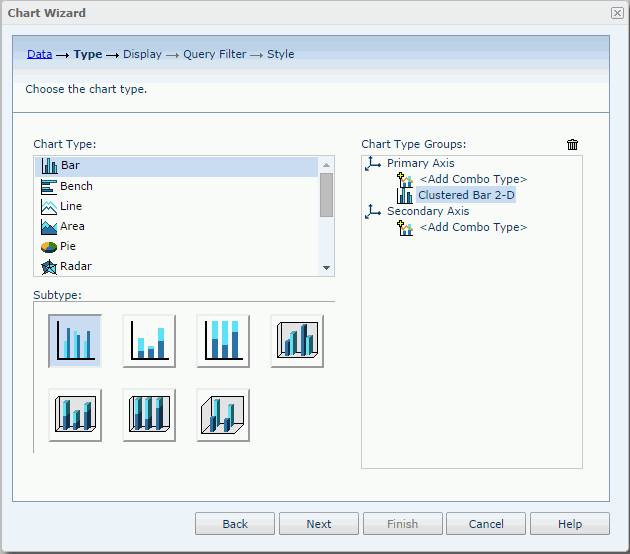Click the chart type list scrollbar thumb

coord(326,195)
